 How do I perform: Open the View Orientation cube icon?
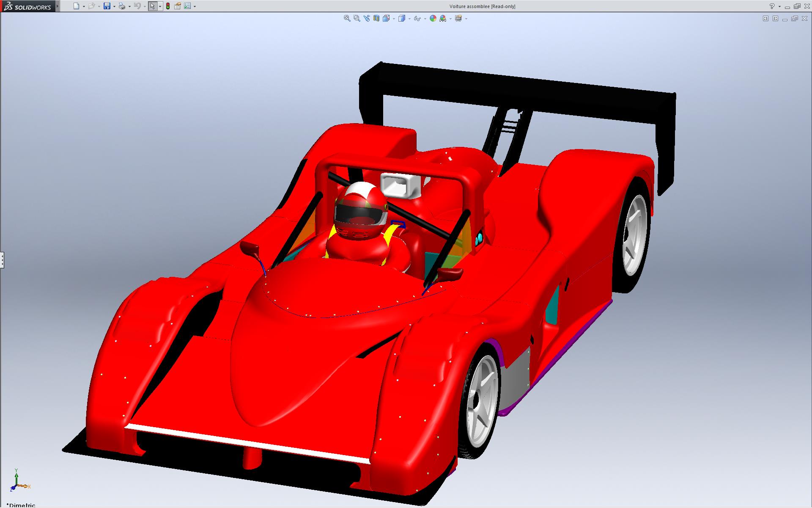click(386, 18)
